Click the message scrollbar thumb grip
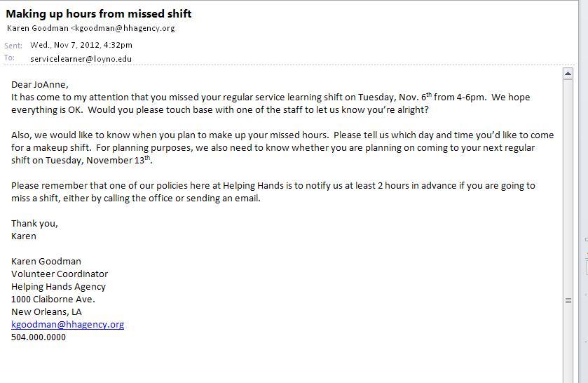588x383 pixels. click(x=568, y=300)
